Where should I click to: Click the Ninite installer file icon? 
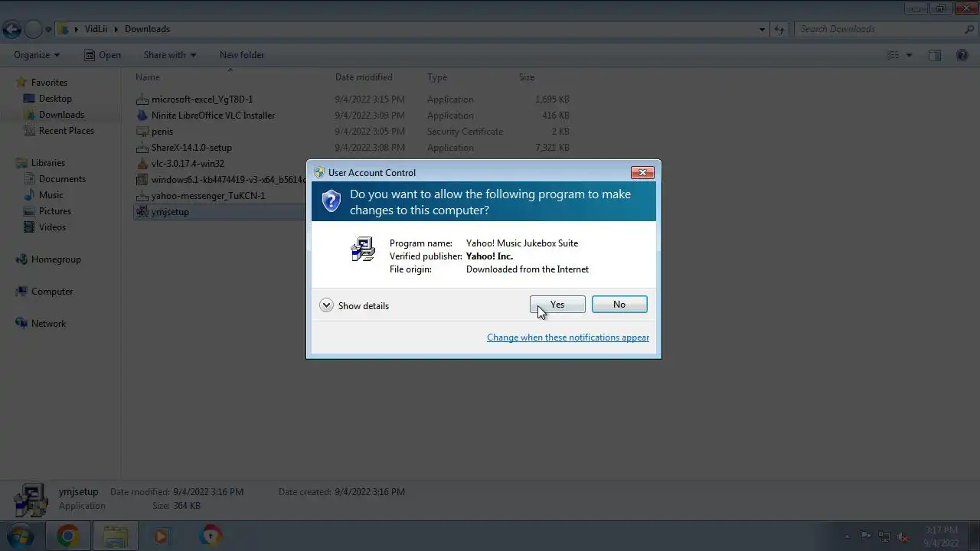(142, 116)
